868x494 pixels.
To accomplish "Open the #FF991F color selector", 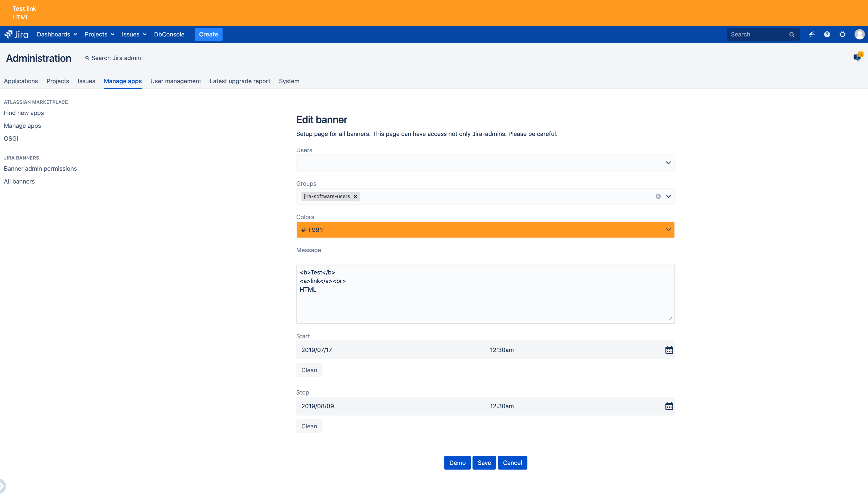I will (485, 230).
